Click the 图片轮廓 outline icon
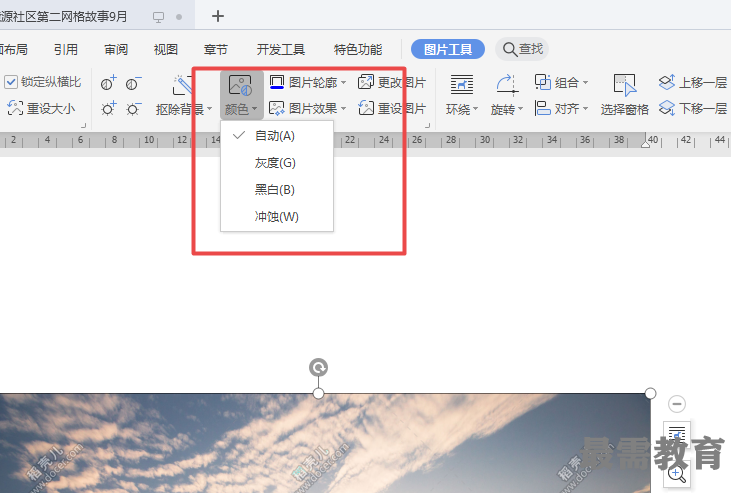Viewport: 731px width, 493px height. (277, 83)
